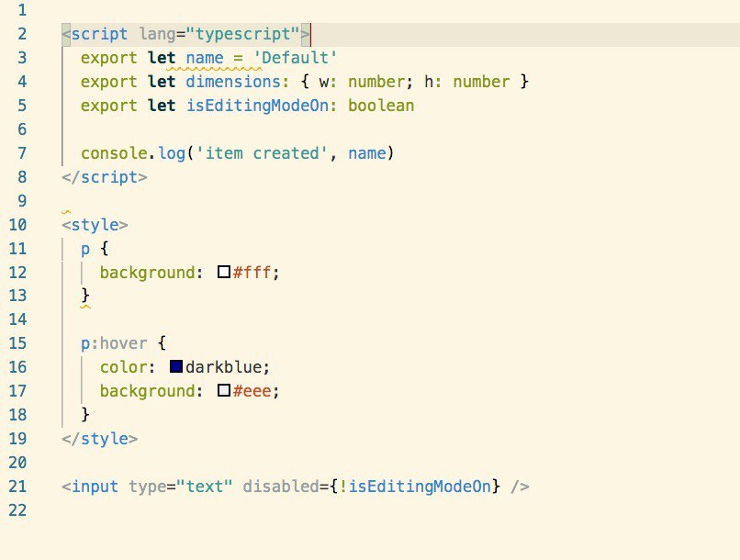Click line number 22 in gutter
The height and width of the screenshot is (560, 740).
[17, 510]
